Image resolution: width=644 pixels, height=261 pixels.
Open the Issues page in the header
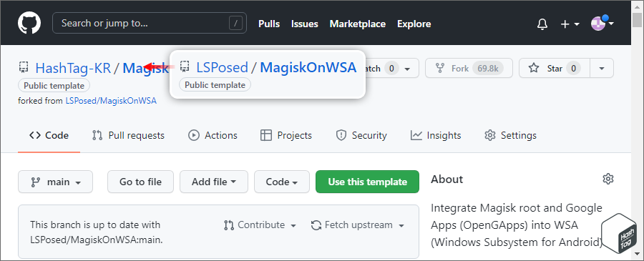[305, 24]
